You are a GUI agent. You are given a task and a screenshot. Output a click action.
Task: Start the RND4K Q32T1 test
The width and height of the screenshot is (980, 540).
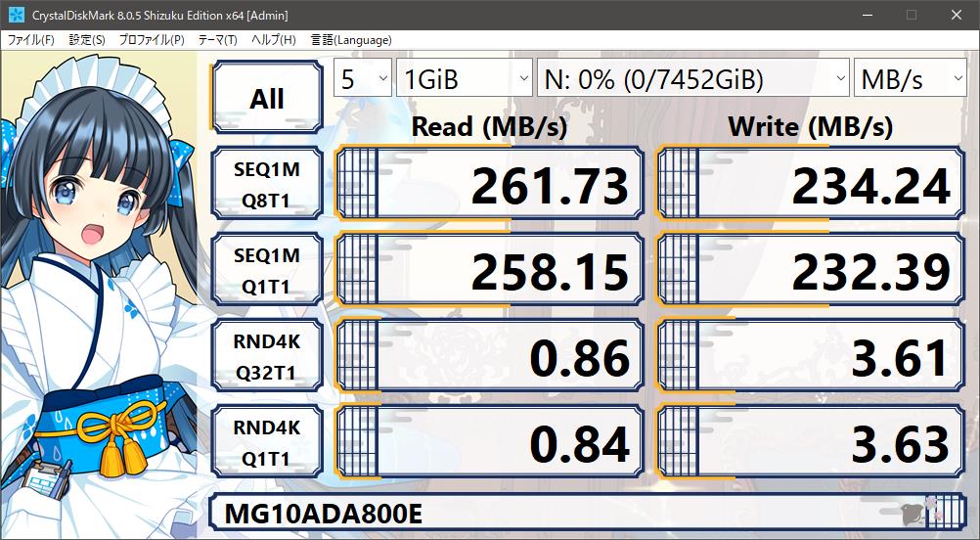pyautogui.click(x=268, y=356)
